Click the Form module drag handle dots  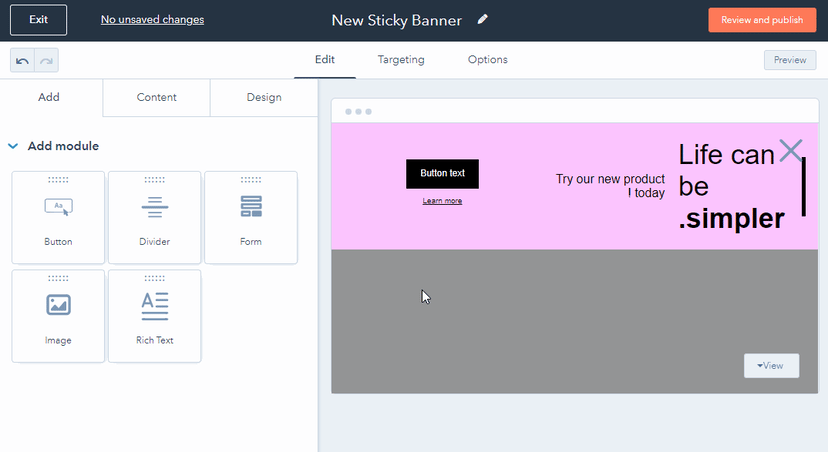[251, 180]
